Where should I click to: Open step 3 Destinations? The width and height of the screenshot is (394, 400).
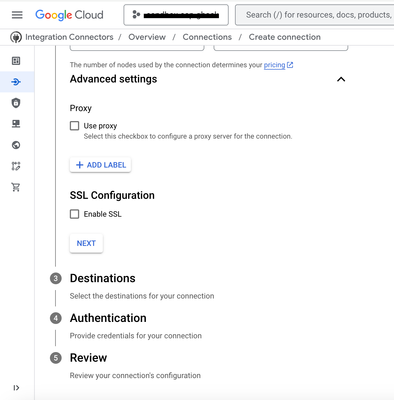pos(103,278)
